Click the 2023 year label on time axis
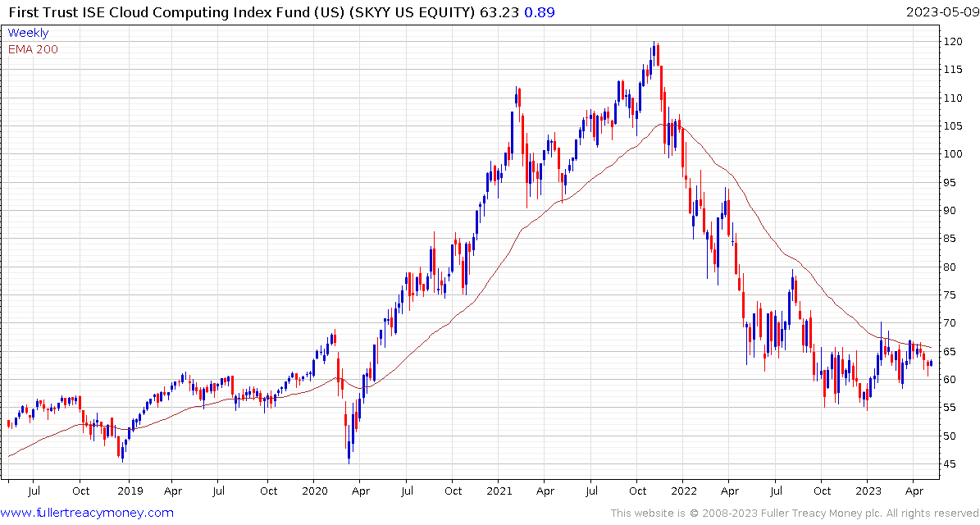Viewport: 980px width, 525px height. coord(868,492)
